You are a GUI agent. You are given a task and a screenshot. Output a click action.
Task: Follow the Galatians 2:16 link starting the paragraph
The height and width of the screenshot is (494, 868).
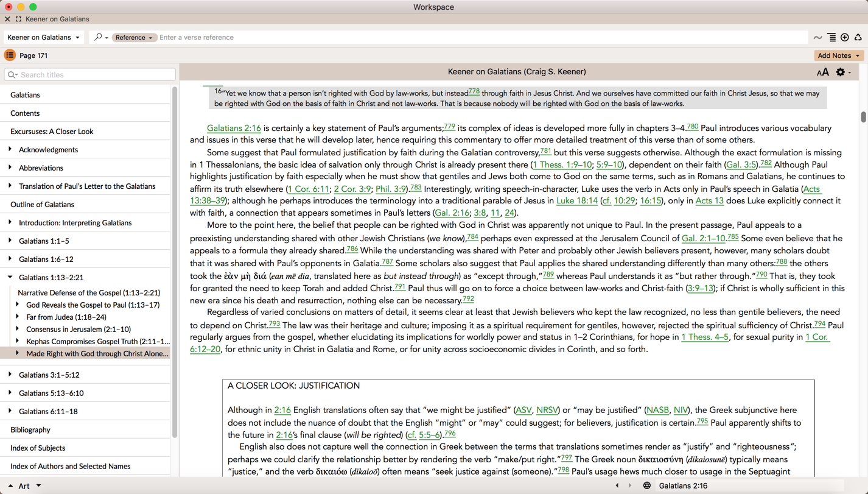coord(234,128)
